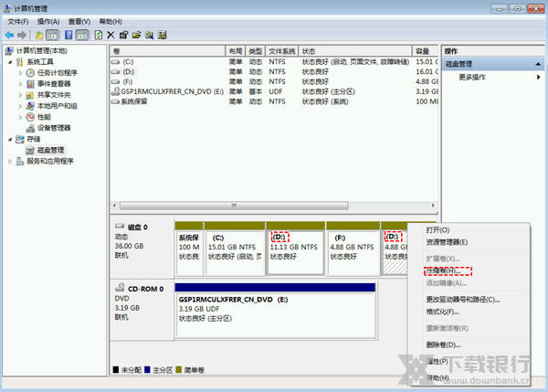Select 更改驱动器号和路径(C)... option
Image resolution: width=548 pixels, height=392 pixels.
coord(463,299)
